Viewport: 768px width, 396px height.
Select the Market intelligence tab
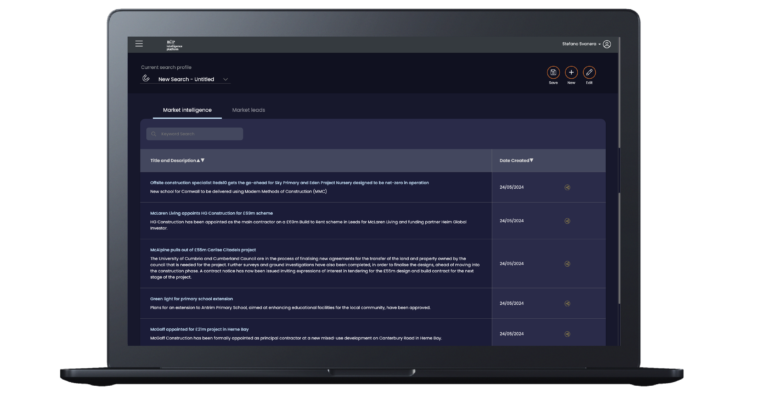[x=187, y=110]
